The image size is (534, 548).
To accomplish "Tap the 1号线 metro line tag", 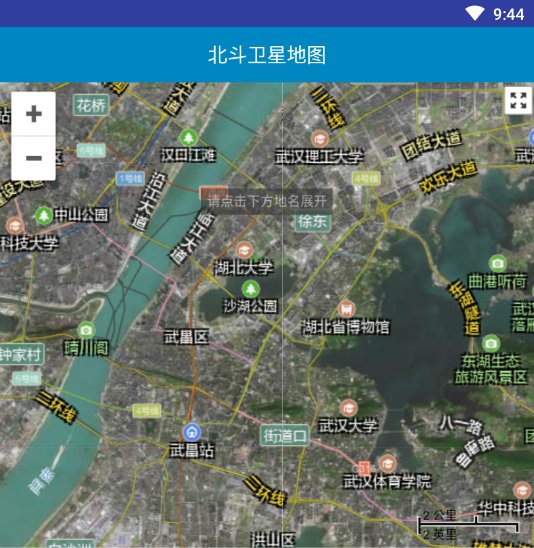I will click(130, 179).
